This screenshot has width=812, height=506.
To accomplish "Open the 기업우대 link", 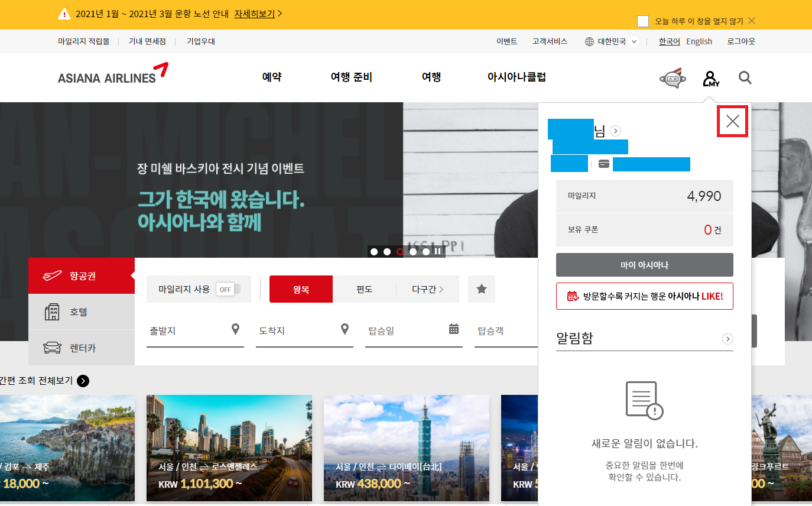I will [201, 41].
